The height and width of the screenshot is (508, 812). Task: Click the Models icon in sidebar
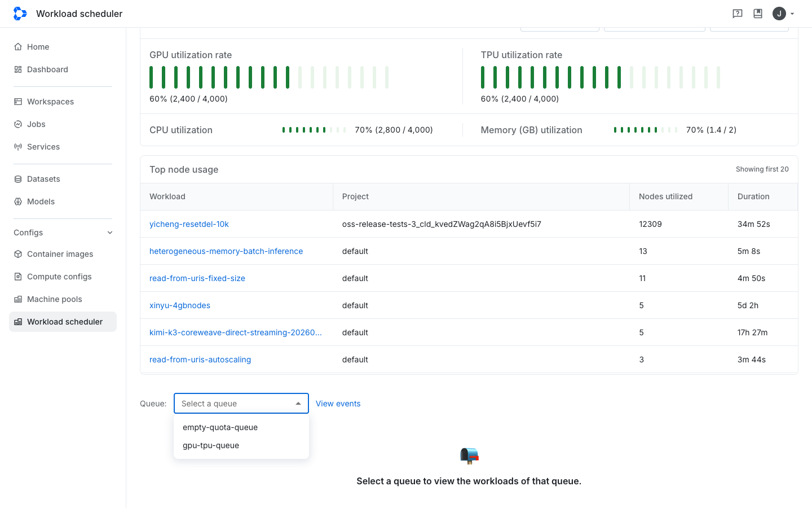pyautogui.click(x=18, y=202)
